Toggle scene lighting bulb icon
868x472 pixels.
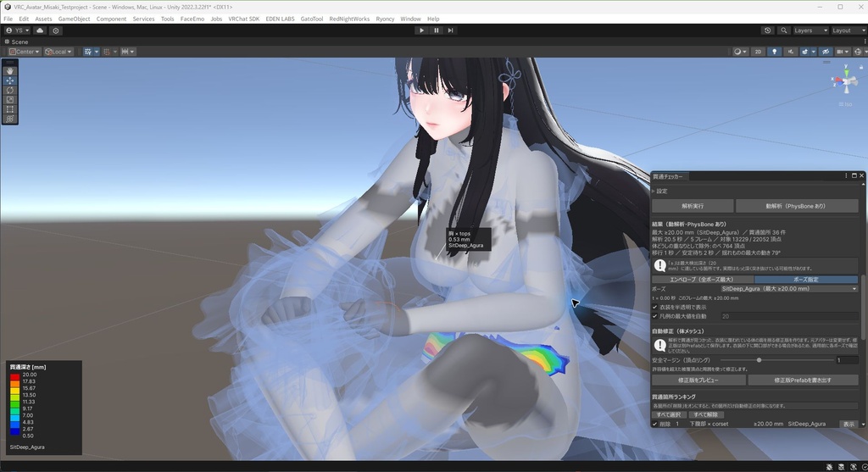tap(774, 52)
